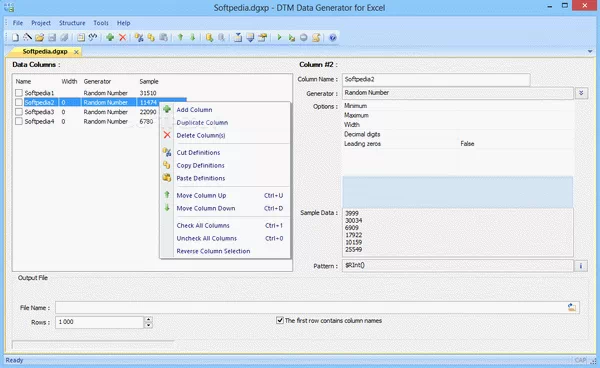This screenshot has width=600, height=368.
Task: Click sample data value 30034
Action: pos(354,221)
